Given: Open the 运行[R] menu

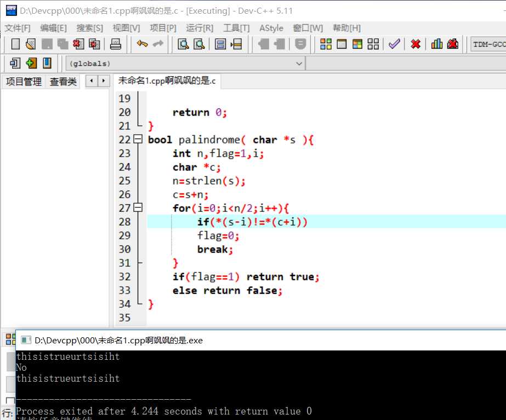Looking at the screenshot, I should point(200,28).
